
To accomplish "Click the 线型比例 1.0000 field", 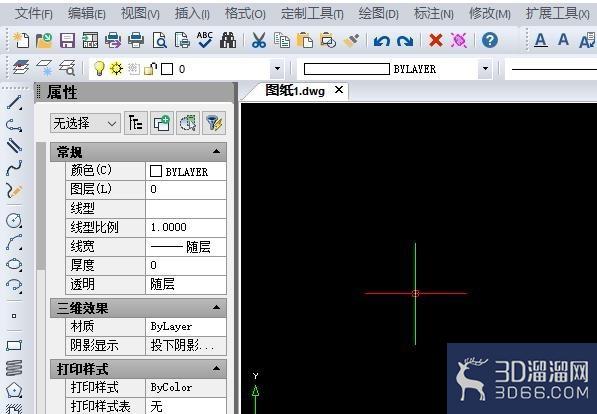I will (x=186, y=227).
